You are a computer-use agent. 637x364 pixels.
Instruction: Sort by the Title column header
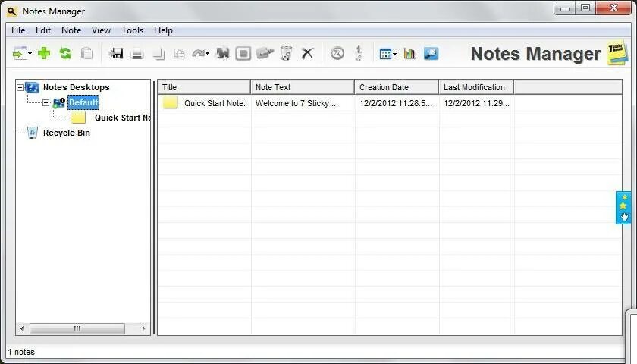(x=204, y=87)
